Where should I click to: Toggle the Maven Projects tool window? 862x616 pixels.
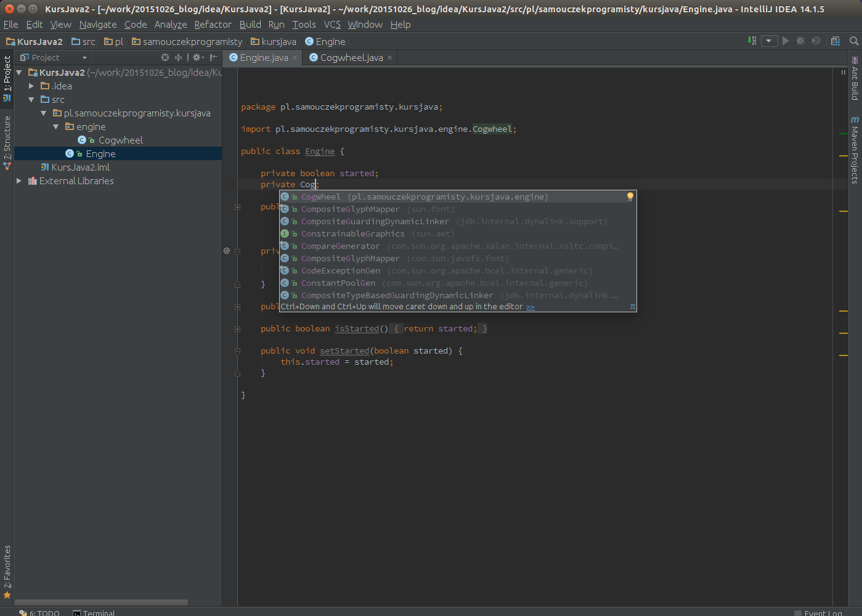click(855, 150)
